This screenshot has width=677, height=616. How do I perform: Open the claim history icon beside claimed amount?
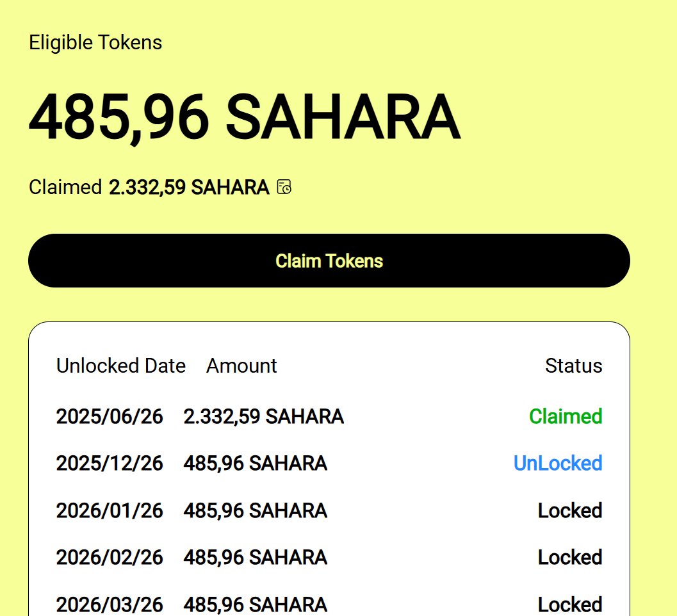point(284,187)
